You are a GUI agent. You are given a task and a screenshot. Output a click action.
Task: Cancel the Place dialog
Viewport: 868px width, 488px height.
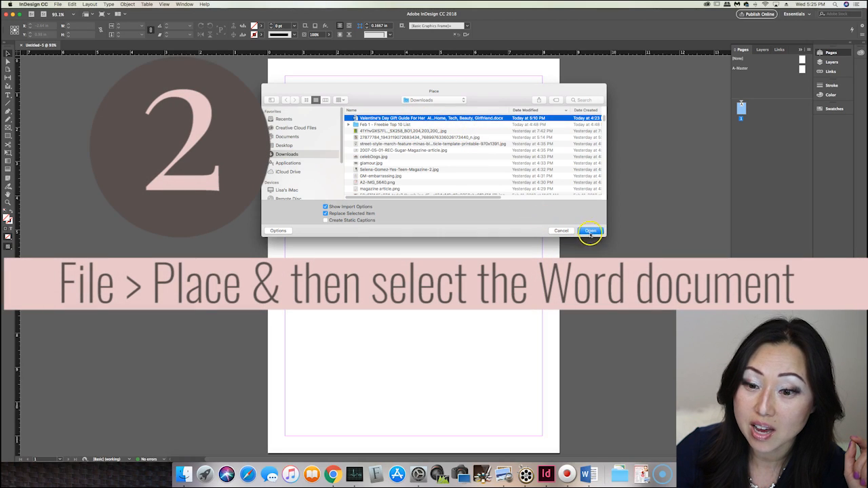click(561, 230)
